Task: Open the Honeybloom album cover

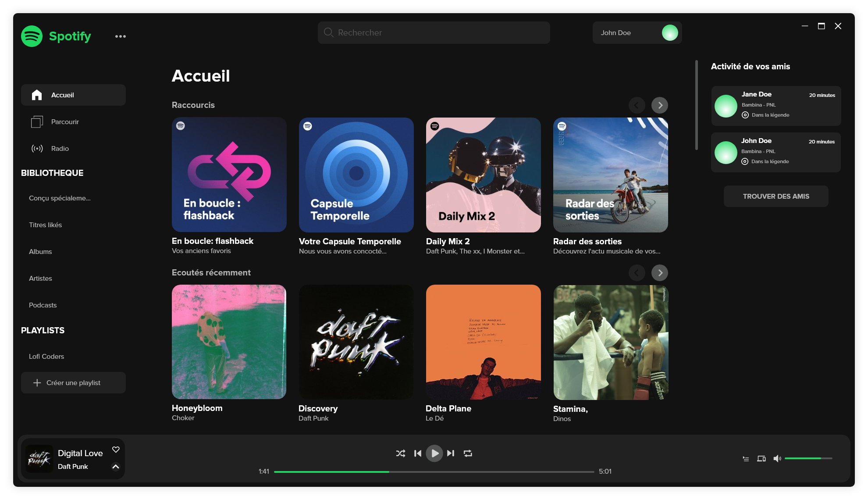Action: point(229,342)
